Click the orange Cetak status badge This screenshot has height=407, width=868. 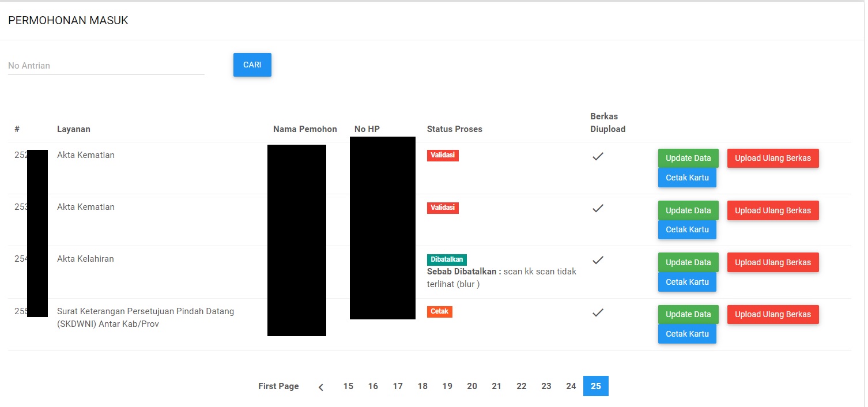[440, 312]
